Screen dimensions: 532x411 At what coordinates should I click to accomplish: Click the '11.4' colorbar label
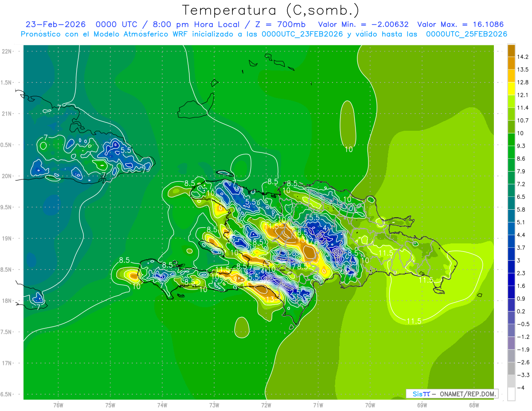(522, 108)
